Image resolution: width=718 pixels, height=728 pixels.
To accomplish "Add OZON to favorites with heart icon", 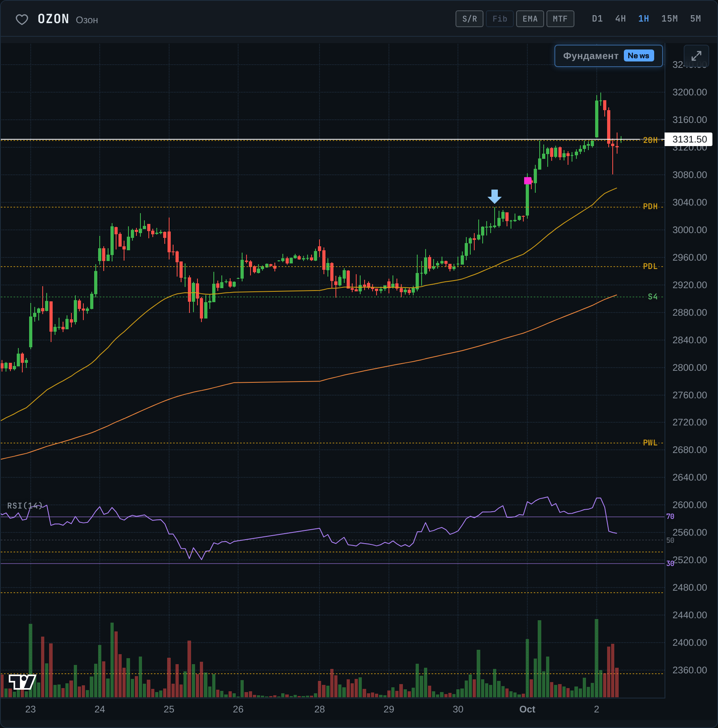I will [x=22, y=19].
